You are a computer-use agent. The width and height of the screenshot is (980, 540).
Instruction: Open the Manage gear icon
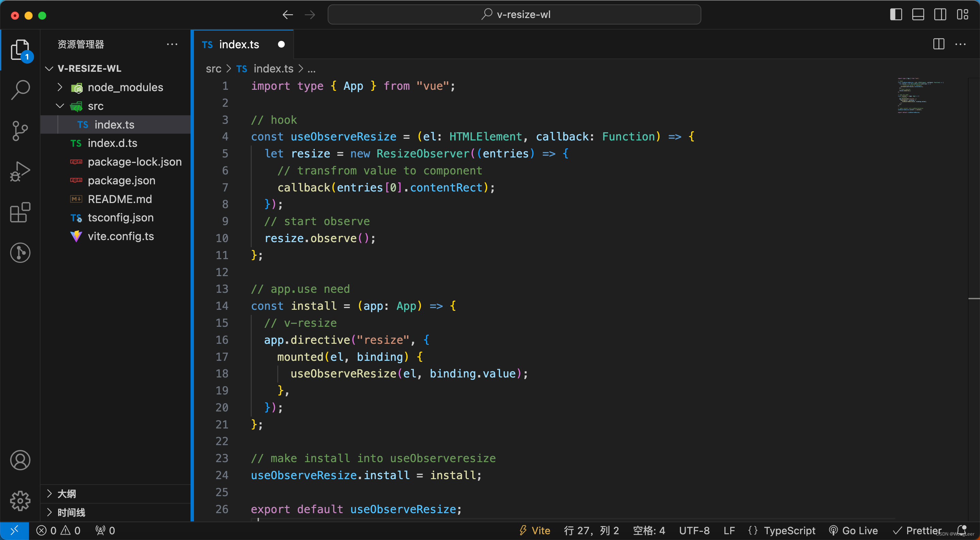pyautogui.click(x=20, y=501)
